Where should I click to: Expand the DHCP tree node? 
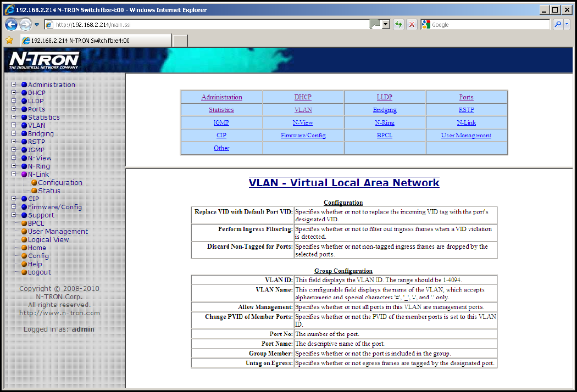(x=14, y=92)
